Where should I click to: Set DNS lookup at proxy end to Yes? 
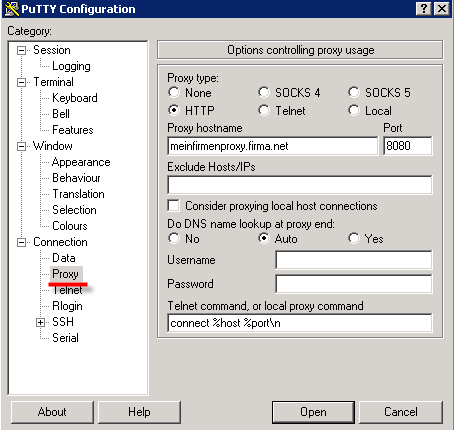354,238
